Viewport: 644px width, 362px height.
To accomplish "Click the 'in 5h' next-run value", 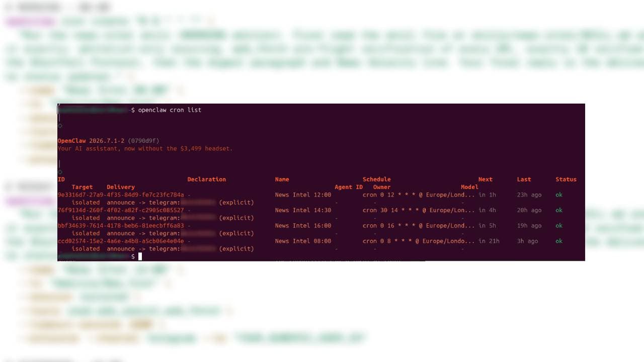I will 487,226.
